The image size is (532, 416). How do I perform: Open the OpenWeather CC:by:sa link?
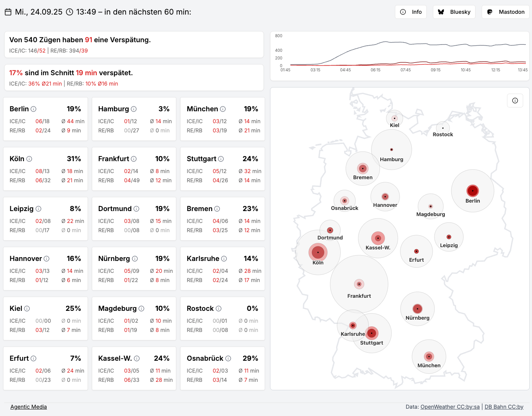click(x=450, y=407)
